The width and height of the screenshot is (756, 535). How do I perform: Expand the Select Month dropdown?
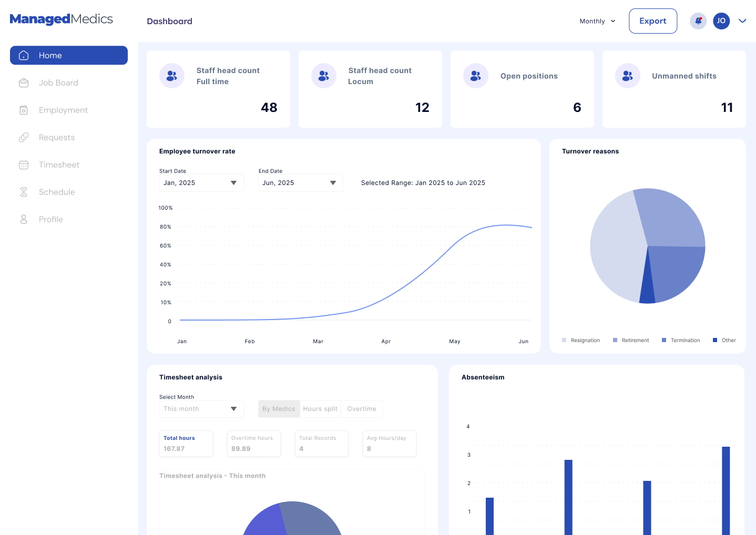point(201,408)
